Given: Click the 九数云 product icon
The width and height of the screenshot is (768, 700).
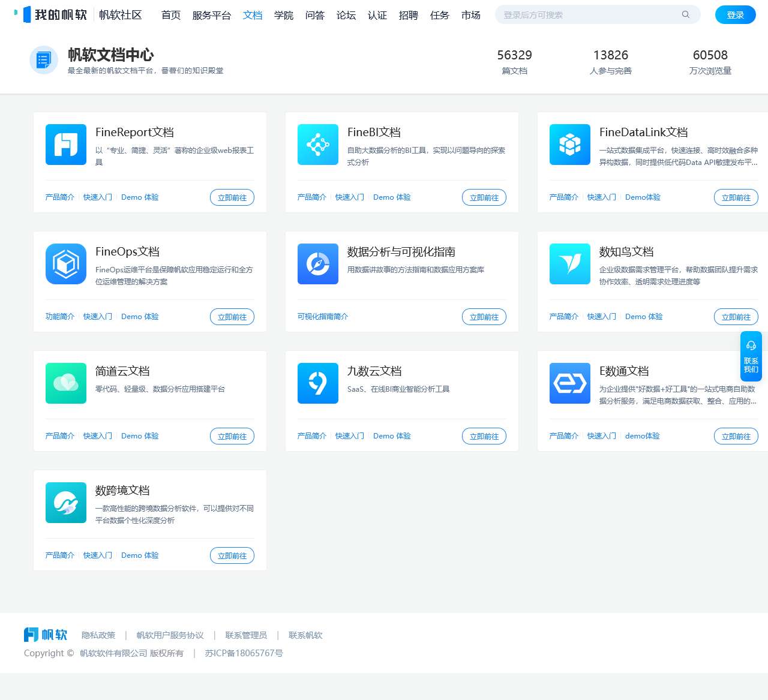Looking at the screenshot, I should pyautogui.click(x=318, y=383).
